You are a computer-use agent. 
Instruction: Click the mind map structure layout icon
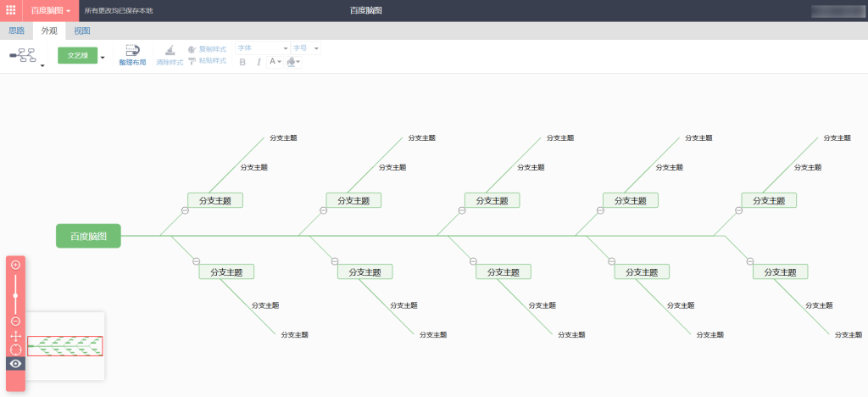(23, 55)
